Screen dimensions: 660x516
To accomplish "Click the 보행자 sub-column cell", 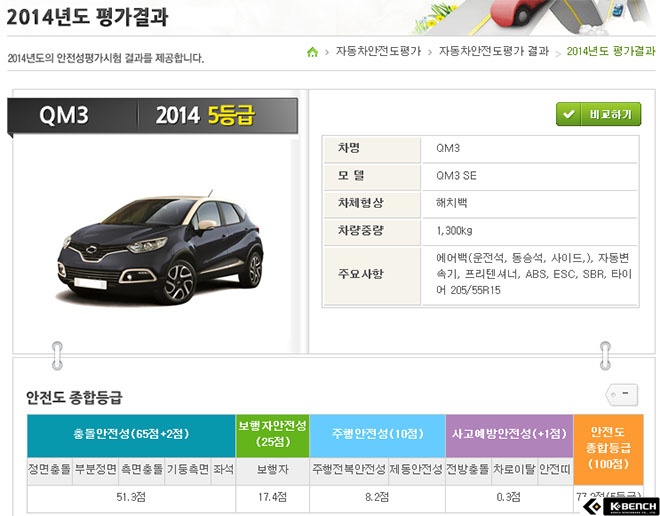I will click(x=272, y=471).
